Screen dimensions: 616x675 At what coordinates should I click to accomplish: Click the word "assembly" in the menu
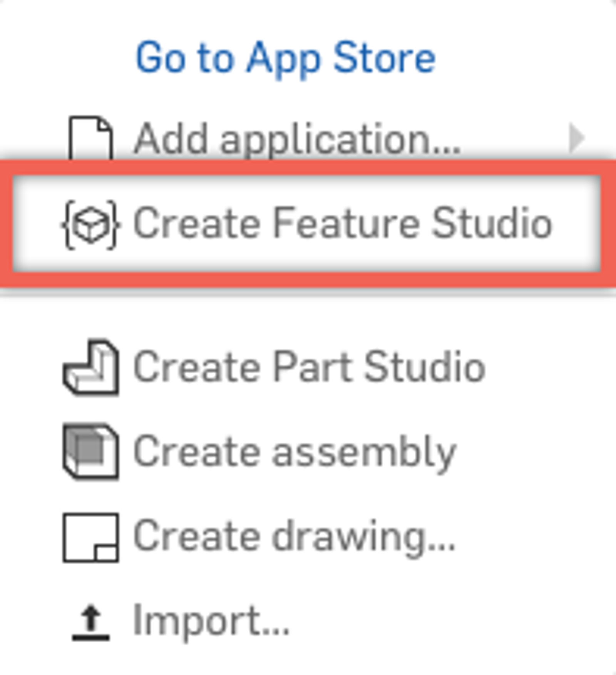364,453
